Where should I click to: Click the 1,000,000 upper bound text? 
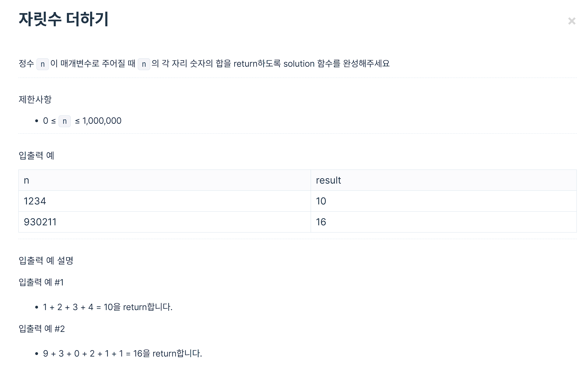tap(102, 121)
